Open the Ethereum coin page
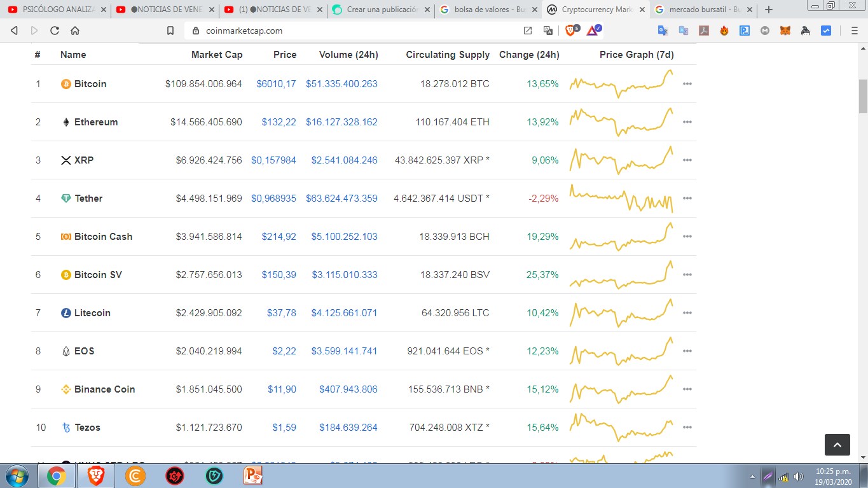Viewport: 868px width, 488px height. 96,122
